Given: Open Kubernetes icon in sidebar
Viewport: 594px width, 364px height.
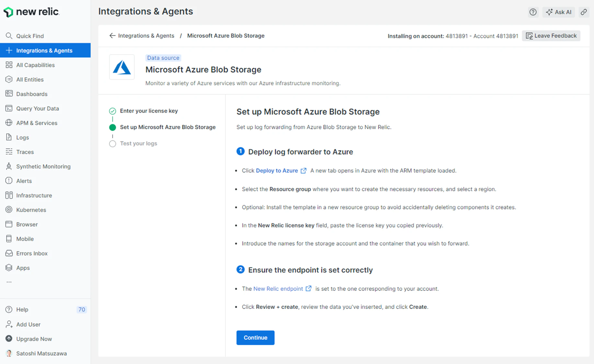Looking at the screenshot, I should [9, 210].
